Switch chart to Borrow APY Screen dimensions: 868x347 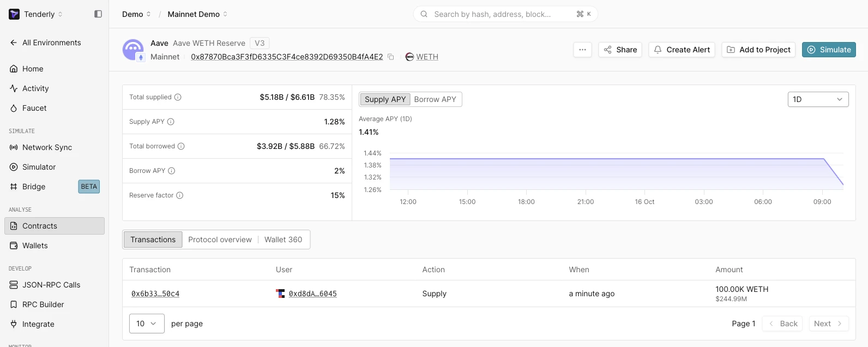[x=435, y=99]
